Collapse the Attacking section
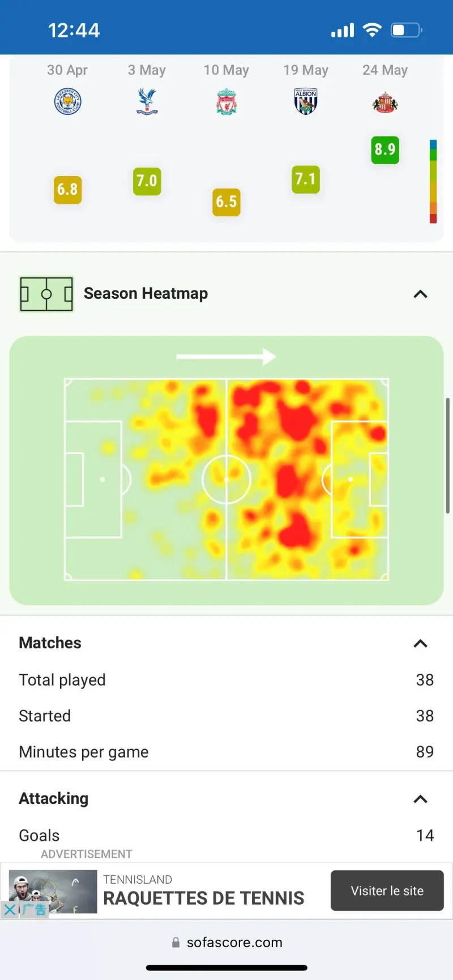The width and height of the screenshot is (453, 980). [420, 799]
